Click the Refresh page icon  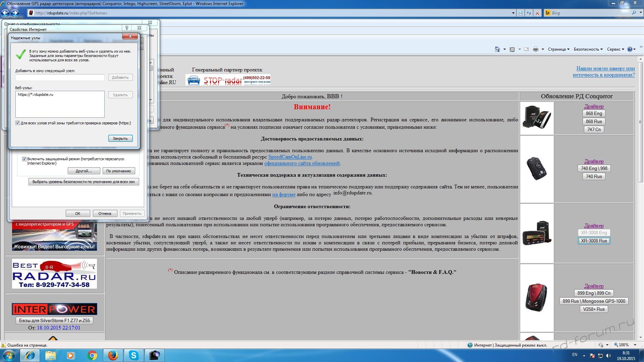point(529,13)
